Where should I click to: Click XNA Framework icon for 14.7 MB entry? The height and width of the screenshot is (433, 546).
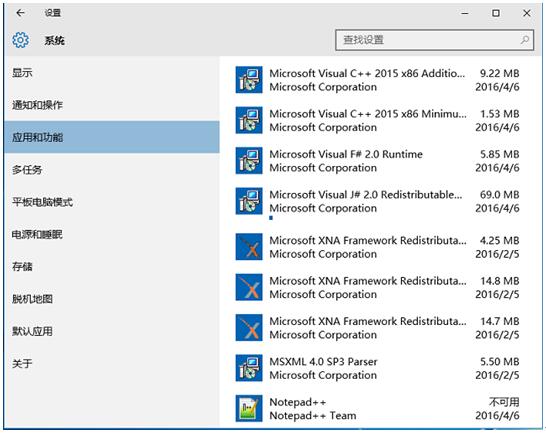click(x=249, y=328)
